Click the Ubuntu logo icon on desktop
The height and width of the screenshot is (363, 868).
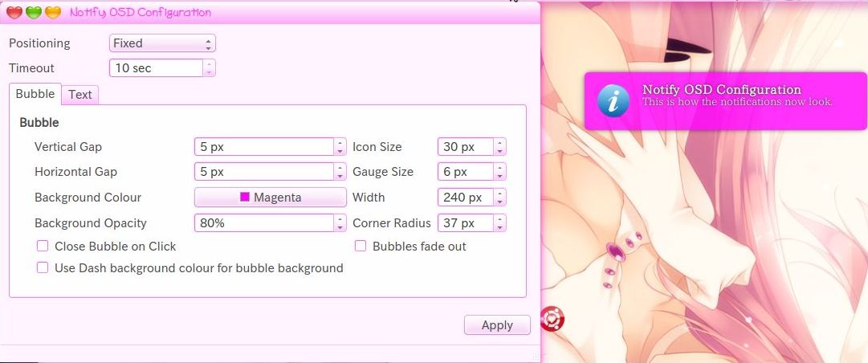point(553,319)
